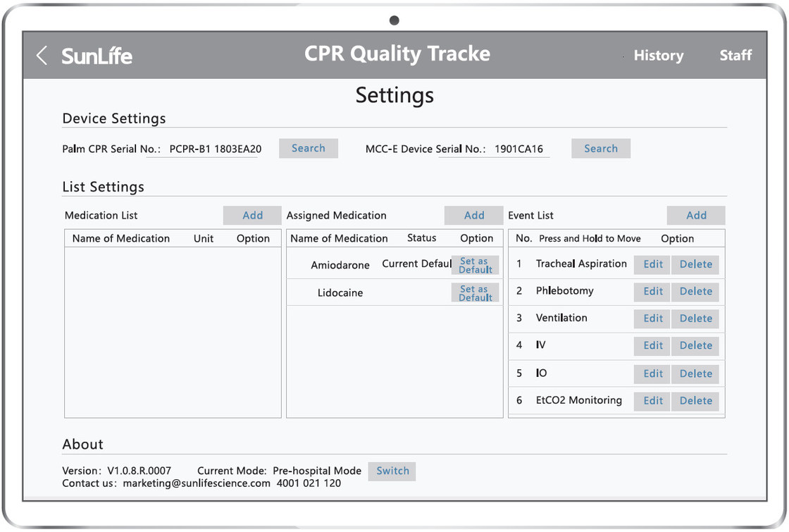Click the MCC-E Device Serial No. field

518,149
